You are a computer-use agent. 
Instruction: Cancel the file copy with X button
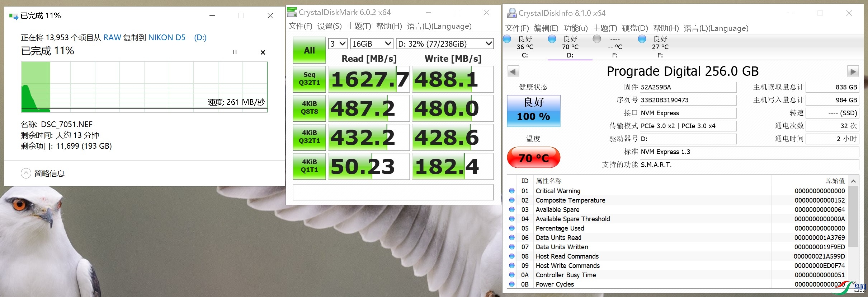tap(263, 52)
